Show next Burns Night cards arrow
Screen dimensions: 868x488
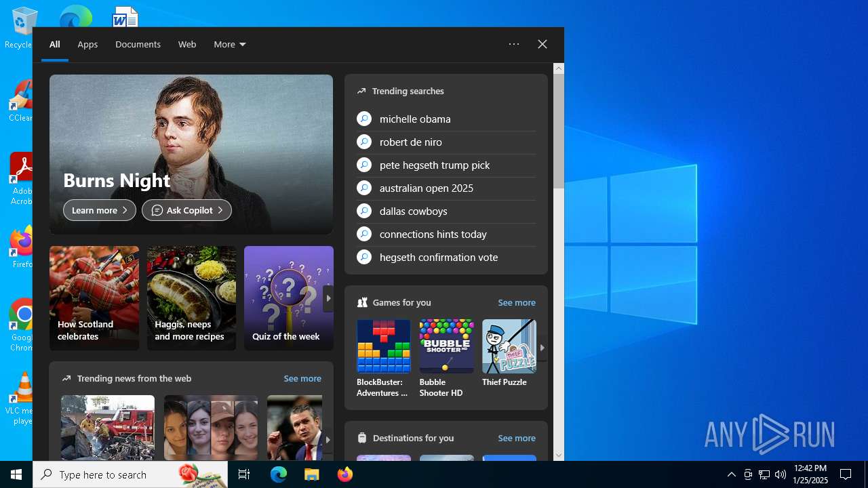(328, 298)
